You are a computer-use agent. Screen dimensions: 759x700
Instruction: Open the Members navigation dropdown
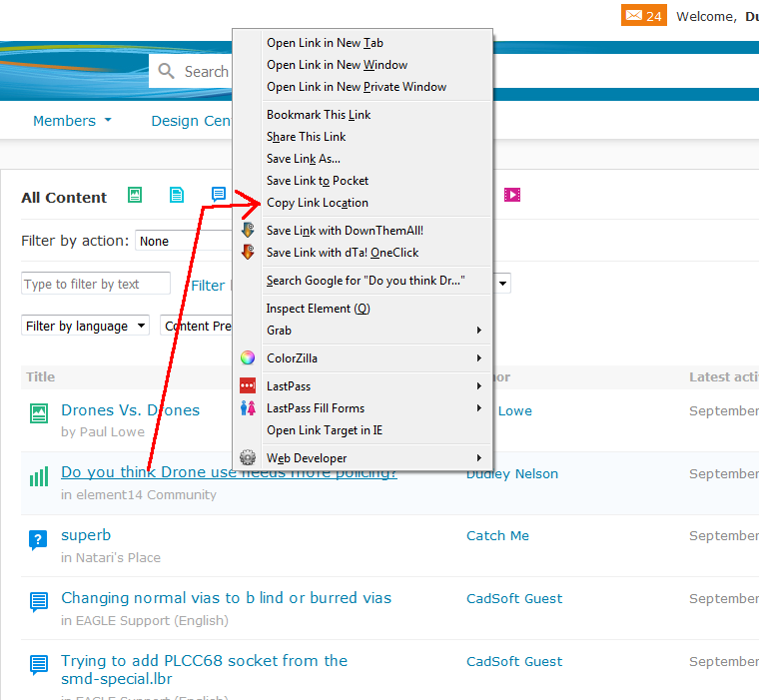pos(72,121)
